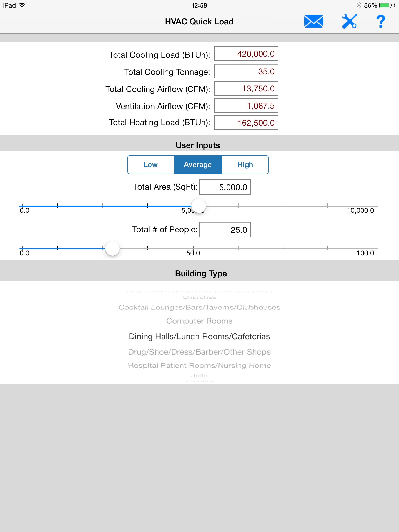Select the Low load level
Image resolution: width=399 pixels, height=532 pixels.
pyautogui.click(x=151, y=164)
